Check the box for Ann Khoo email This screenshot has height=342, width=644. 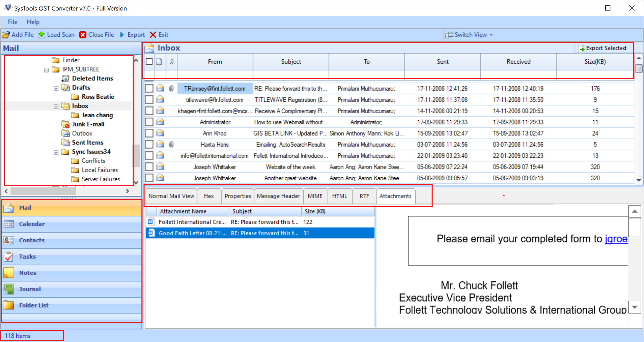click(149, 133)
